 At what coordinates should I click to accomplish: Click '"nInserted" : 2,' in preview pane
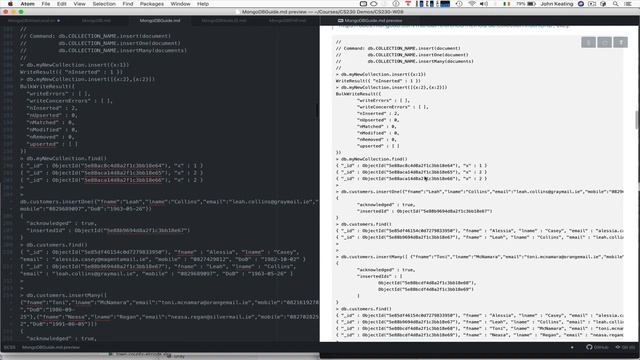[378, 113]
